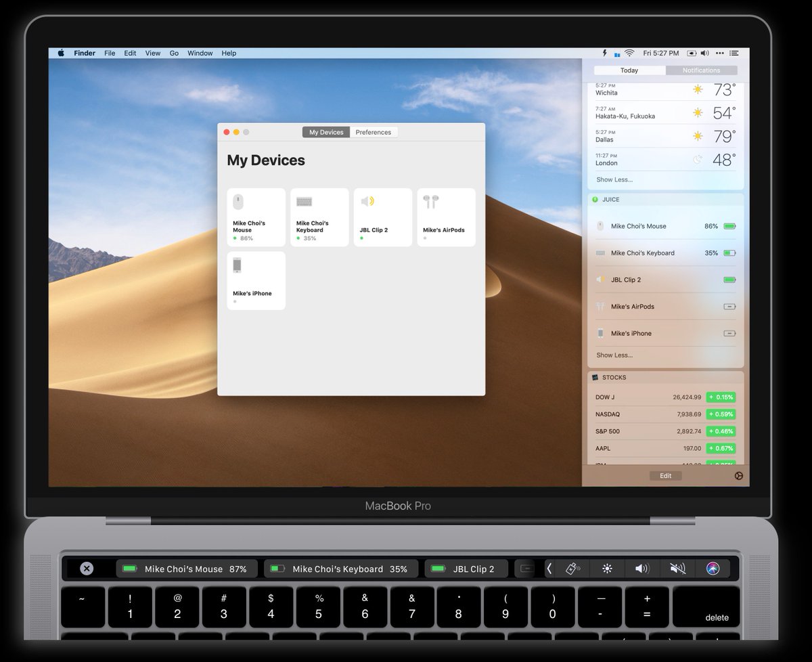The height and width of the screenshot is (662, 812).
Task: Tap the Touch Bar icon left of brightness
Action: 572,569
